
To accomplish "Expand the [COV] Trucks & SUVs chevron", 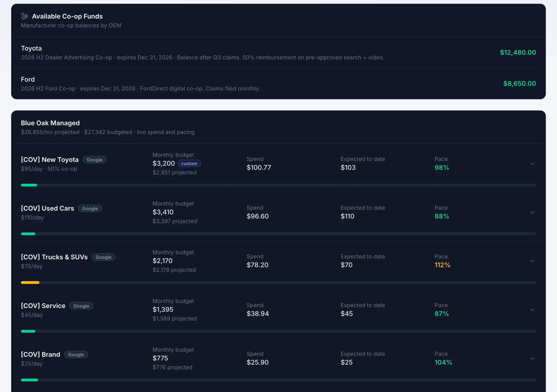I will coord(532,261).
